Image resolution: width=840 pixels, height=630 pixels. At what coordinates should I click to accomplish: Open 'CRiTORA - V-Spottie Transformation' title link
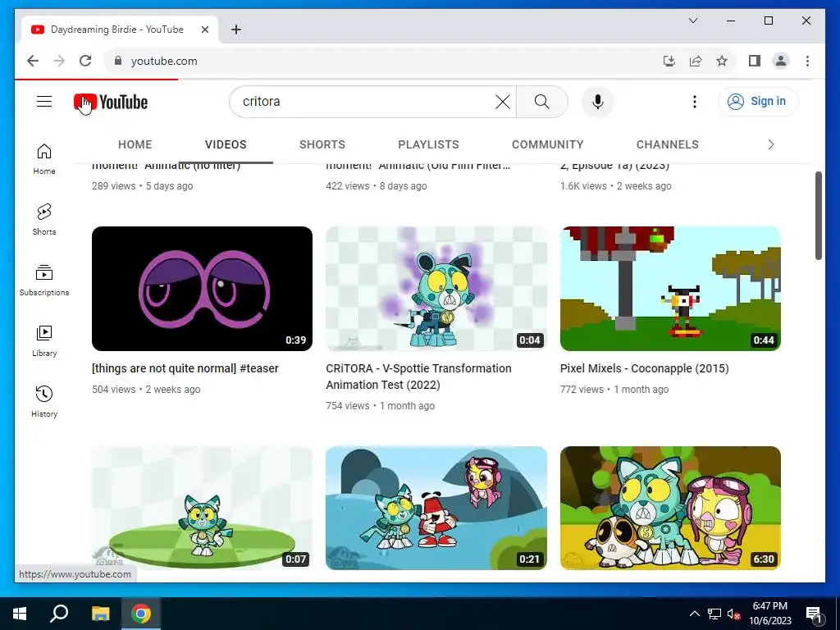419,377
